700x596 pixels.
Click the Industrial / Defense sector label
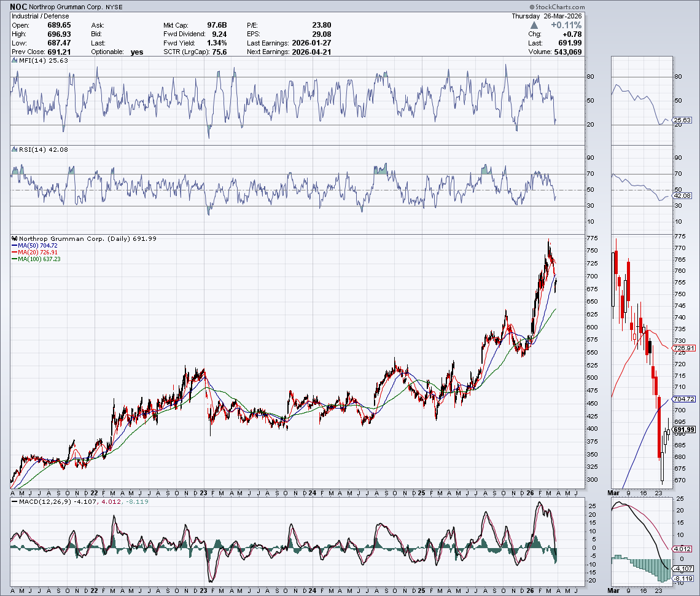[x=40, y=16]
